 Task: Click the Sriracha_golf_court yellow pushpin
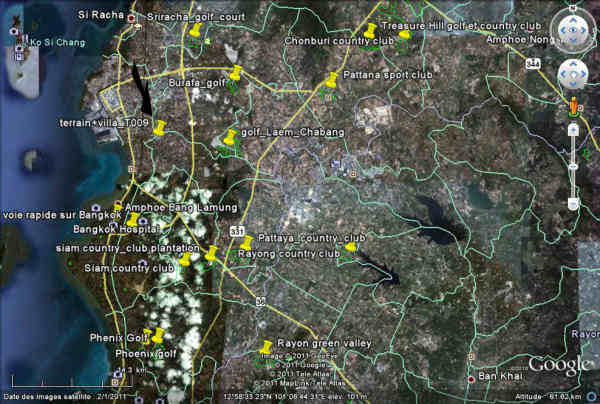(194, 31)
